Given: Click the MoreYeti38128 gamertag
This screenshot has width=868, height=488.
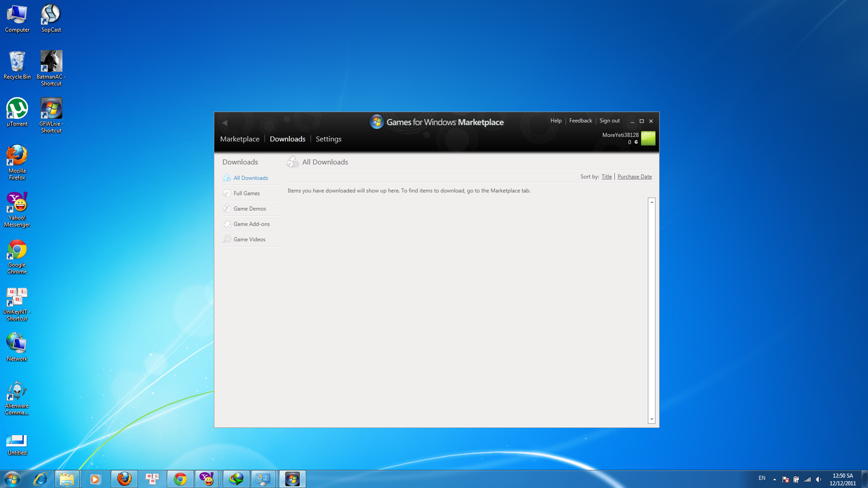Looking at the screenshot, I should [x=620, y=135].
